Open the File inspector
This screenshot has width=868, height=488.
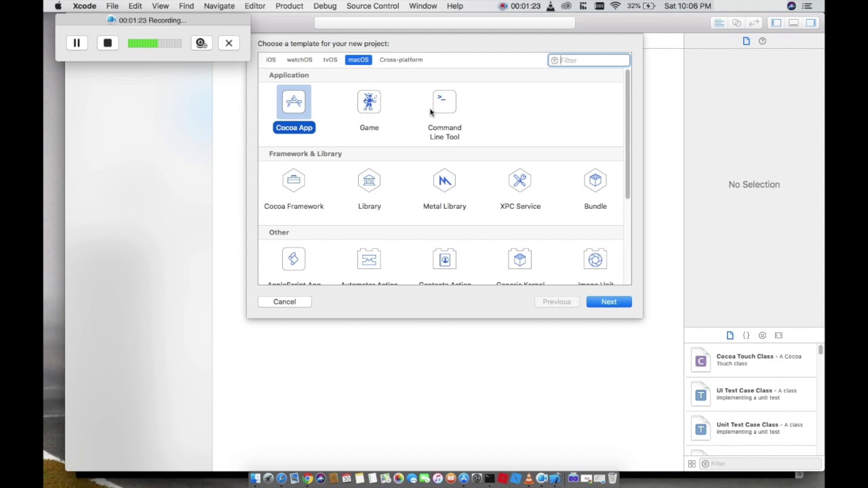coord(746,41)
